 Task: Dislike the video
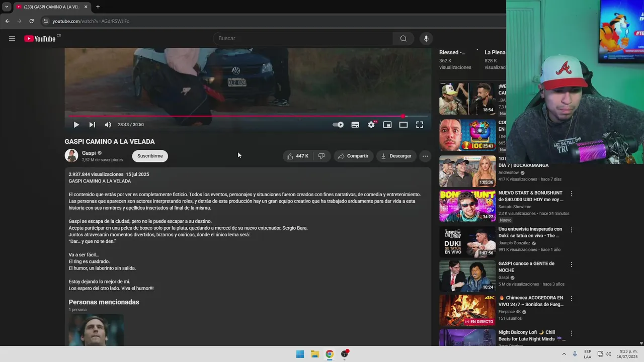pos(321,156)
